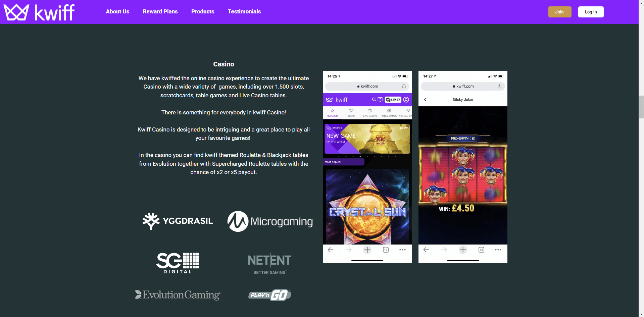The image size is (644, 317).
Task: Click the 'RE-SPIN : 2' label
Action: point(463,138)
